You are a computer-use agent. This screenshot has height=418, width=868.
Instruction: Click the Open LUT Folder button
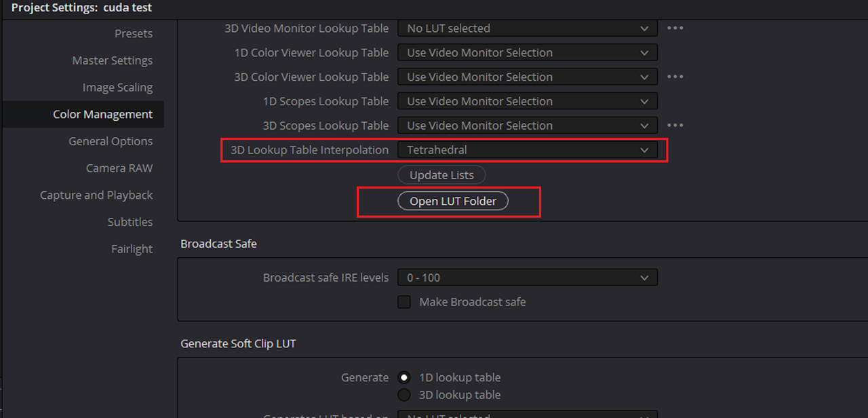(453, 202)
